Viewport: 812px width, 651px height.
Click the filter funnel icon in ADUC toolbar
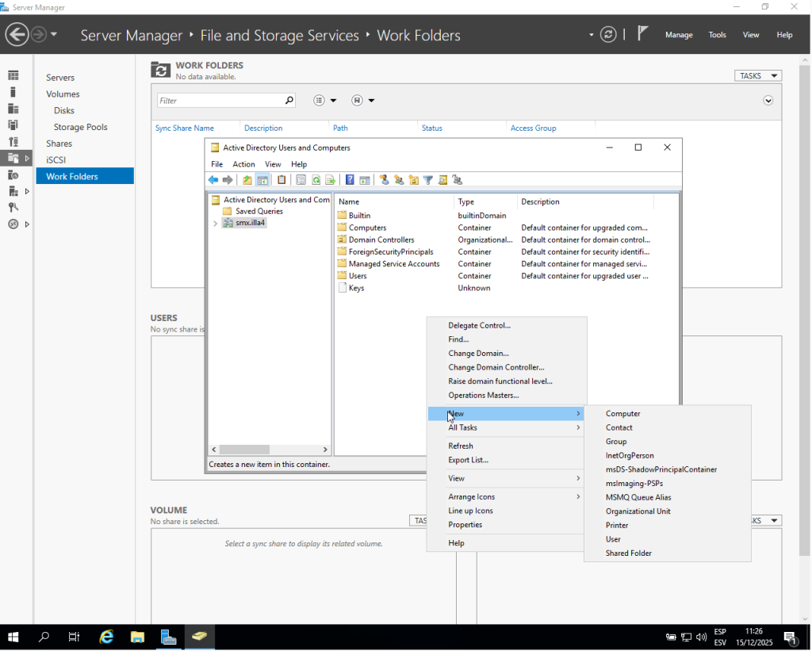point(428,180)
